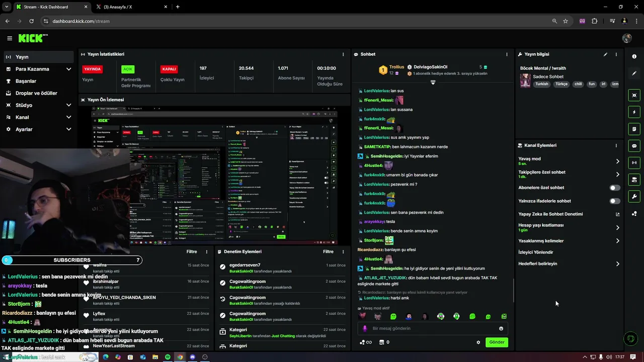Open the floating green help button at bottom right

[x=630, y=339]
